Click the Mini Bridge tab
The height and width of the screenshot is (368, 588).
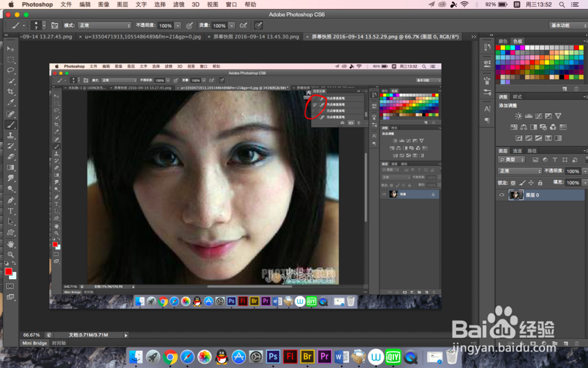pos(35,343)
